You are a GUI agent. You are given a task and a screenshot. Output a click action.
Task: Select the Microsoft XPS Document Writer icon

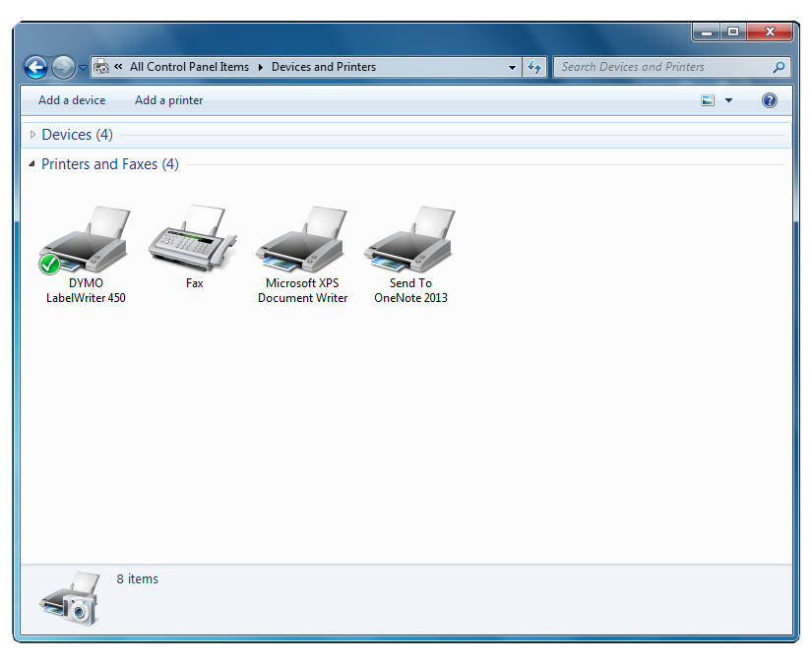pos(302,240)
